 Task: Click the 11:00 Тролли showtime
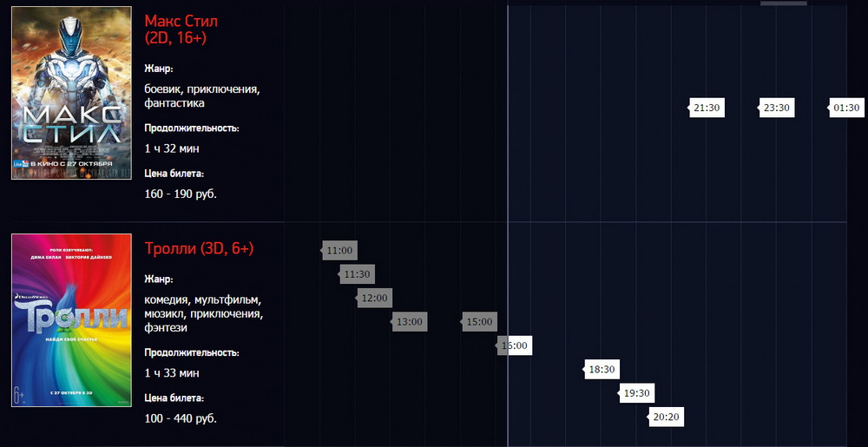coord(340,251)
